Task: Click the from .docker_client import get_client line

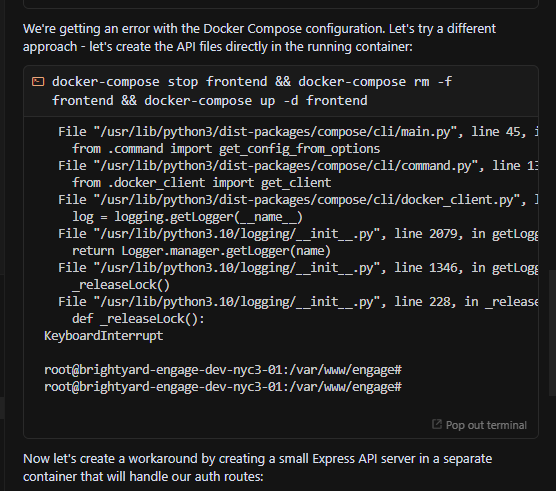Action: pos(201,183)
